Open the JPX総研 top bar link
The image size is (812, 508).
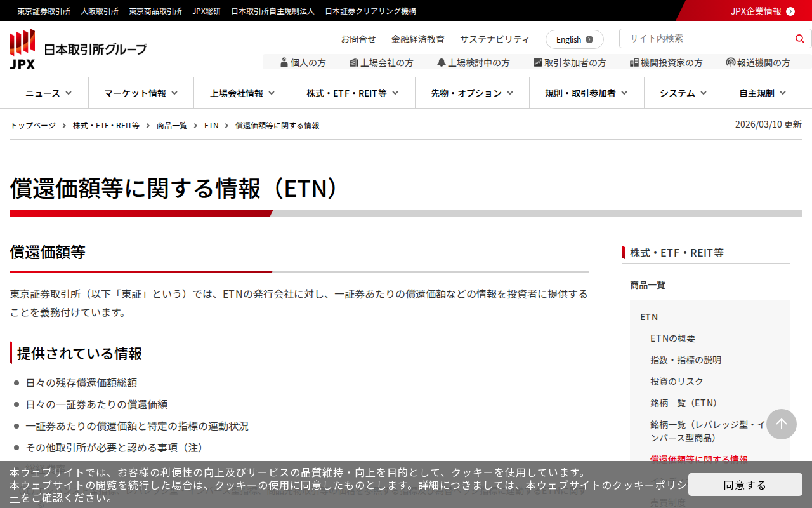[207, 11]
